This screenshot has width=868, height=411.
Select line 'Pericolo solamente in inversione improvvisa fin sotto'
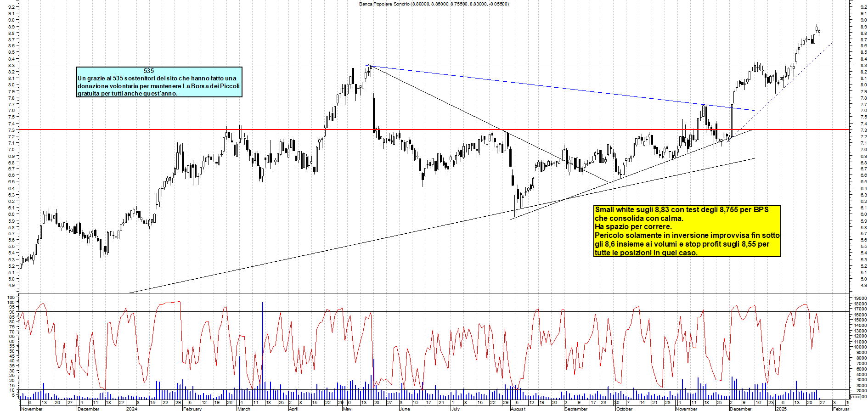click(687, 235)
